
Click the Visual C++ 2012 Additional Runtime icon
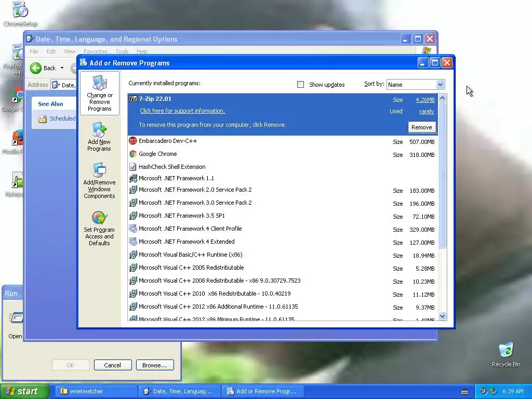coord(133,307)
